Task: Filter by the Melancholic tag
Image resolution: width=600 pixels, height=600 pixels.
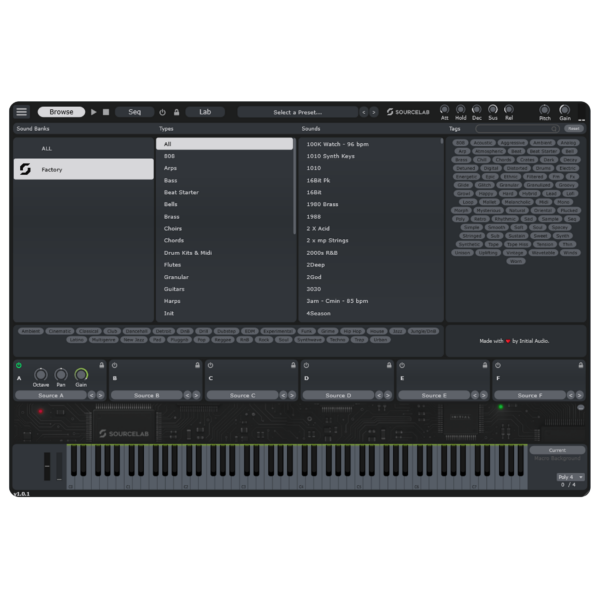Action: pos(517,202)
